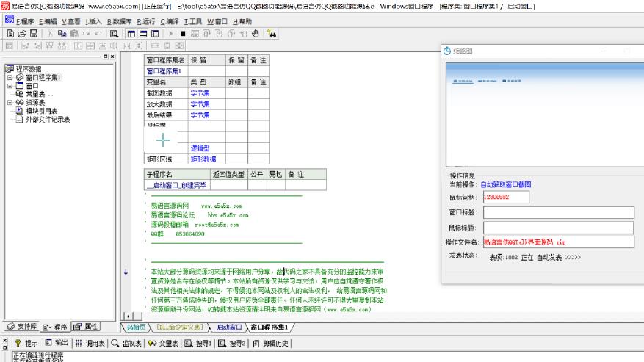This screenshot has height=362, width=644.
Task: Click the second panel layout toolbar icon
Action: (143, 34)
